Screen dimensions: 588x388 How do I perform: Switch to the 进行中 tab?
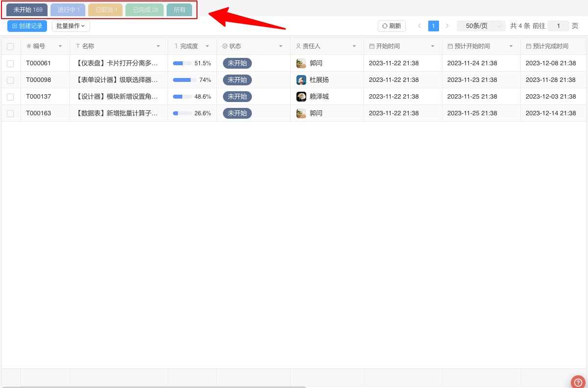click(68, 10)
